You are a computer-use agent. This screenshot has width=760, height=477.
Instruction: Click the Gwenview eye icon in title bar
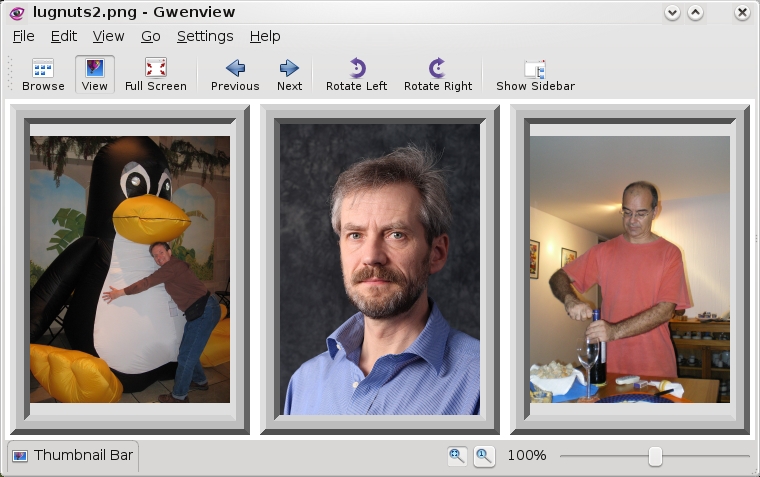(16, 13)
